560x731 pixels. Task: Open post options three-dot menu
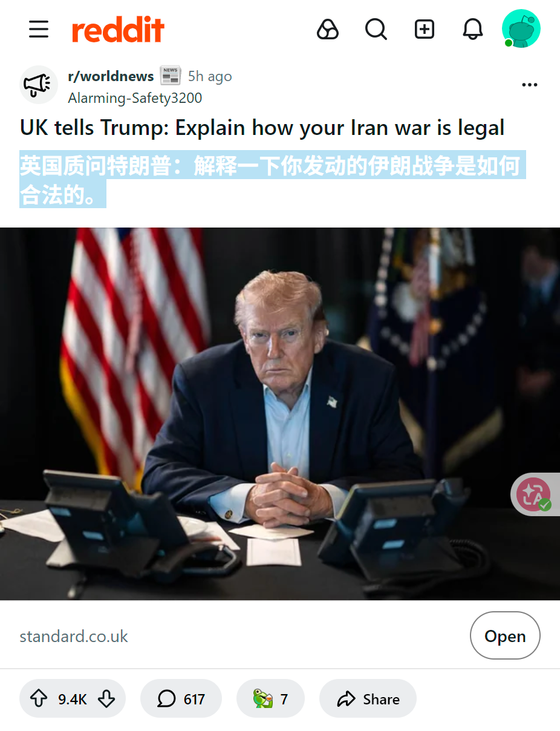click(530, 85)
